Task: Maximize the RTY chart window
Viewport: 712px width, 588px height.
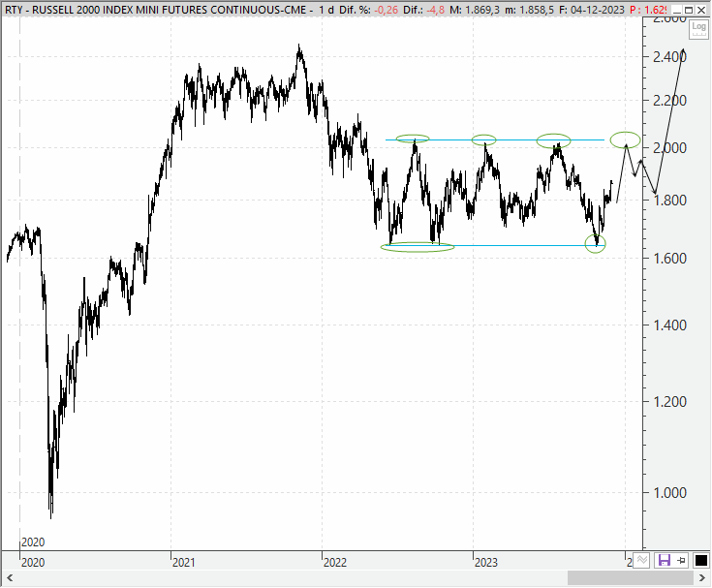Action: [689, 10]
